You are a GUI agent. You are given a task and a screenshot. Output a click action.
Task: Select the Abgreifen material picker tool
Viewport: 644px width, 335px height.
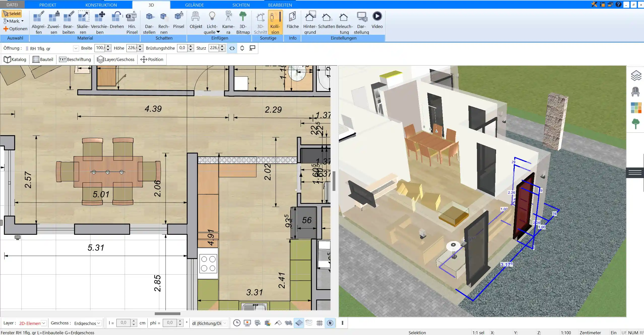click(39, 23)
